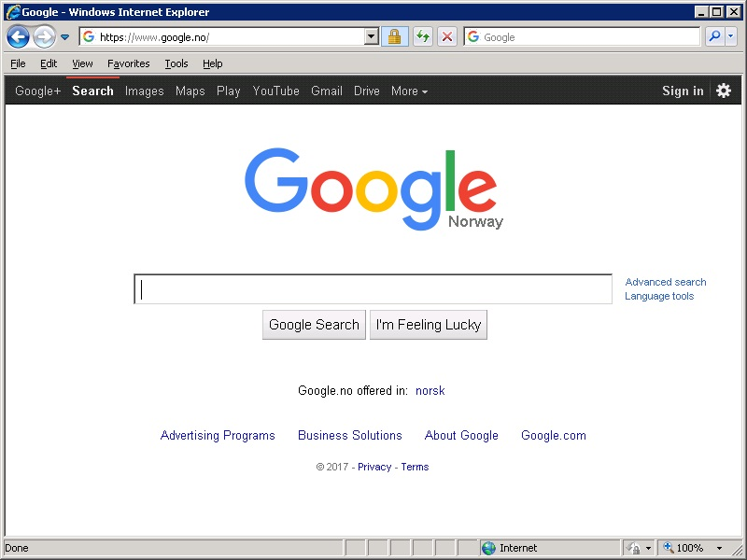Open Images from the Google bar
747x560 pixels.
click(x=145, y=91)
